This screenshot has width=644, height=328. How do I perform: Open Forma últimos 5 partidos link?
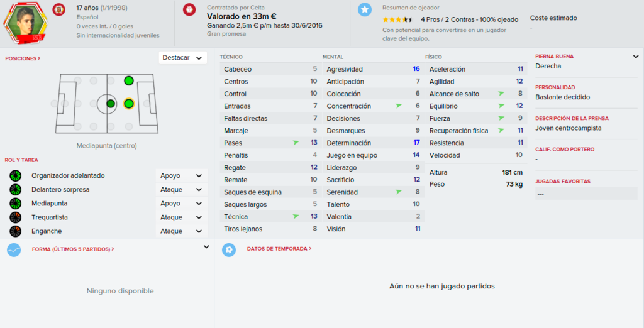click(73, 249)
